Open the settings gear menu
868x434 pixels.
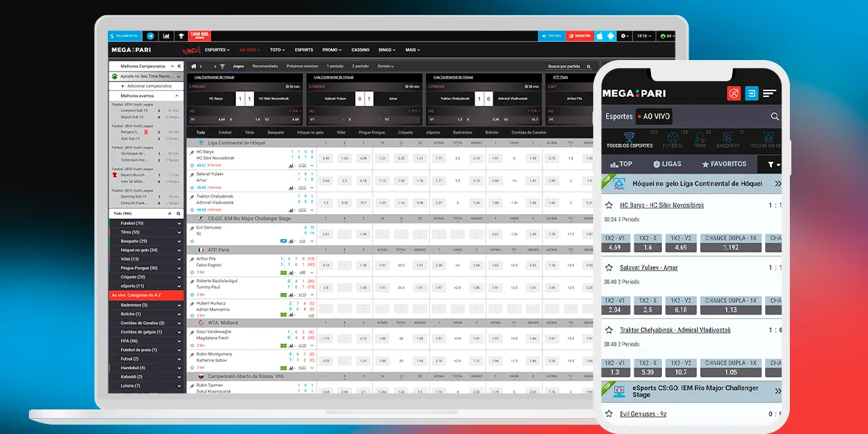pos(624,35)
